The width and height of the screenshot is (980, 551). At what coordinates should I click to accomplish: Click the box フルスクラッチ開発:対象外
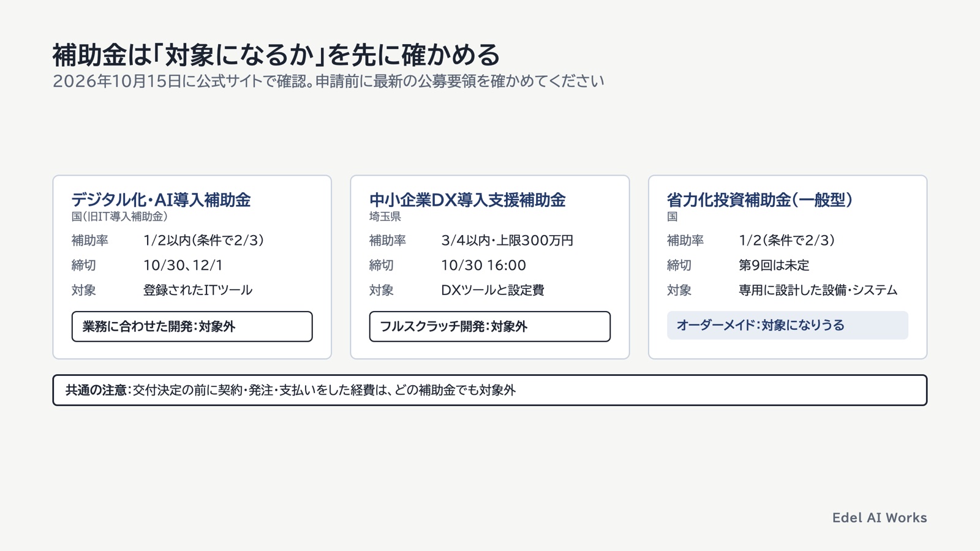point(490,326)
